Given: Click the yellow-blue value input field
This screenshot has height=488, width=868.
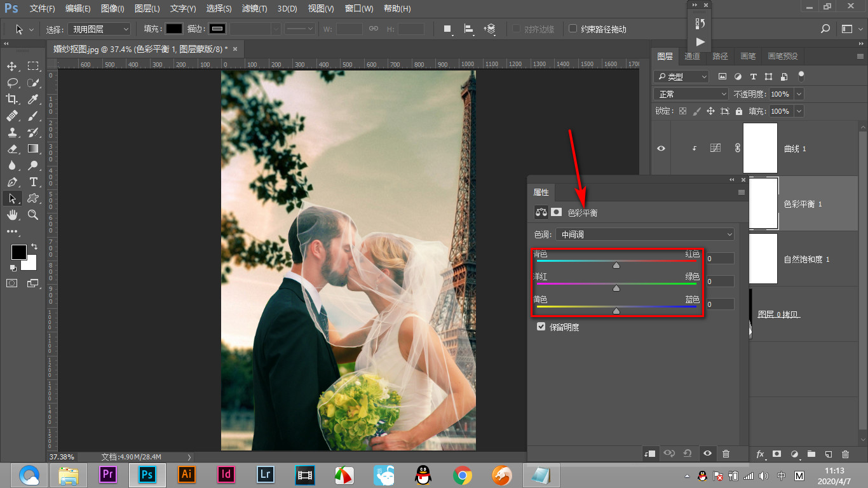Looking at the screenshot, I should [x=720, y=304].
